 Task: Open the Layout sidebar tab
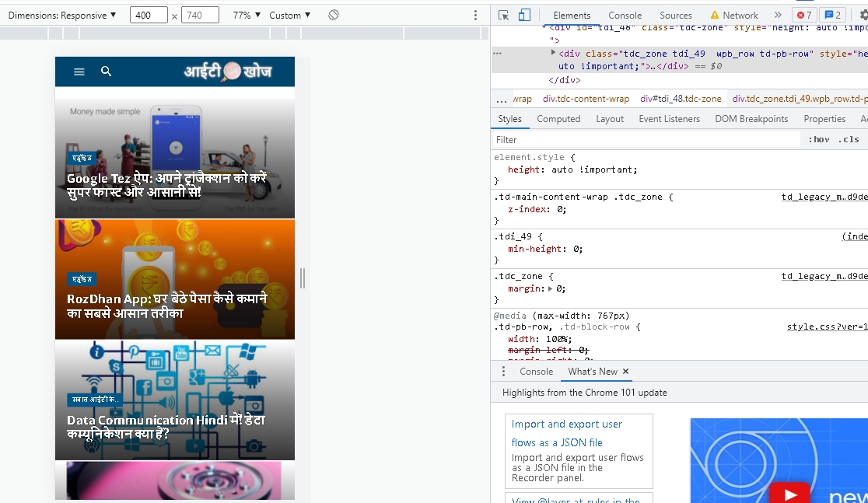[x=610, y=119]
